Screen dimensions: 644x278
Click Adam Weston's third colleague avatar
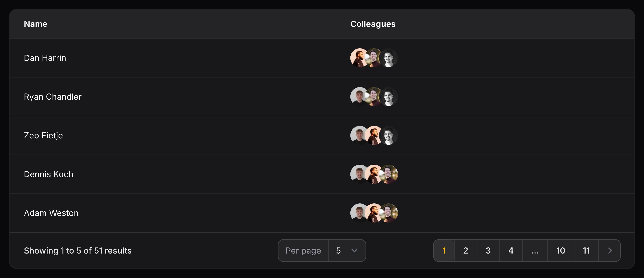(390, 213)
